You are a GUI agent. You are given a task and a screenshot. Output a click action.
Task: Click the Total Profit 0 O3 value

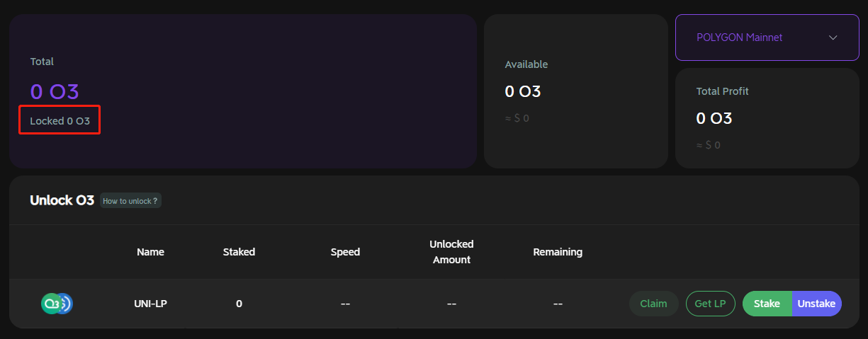(714, 118)
